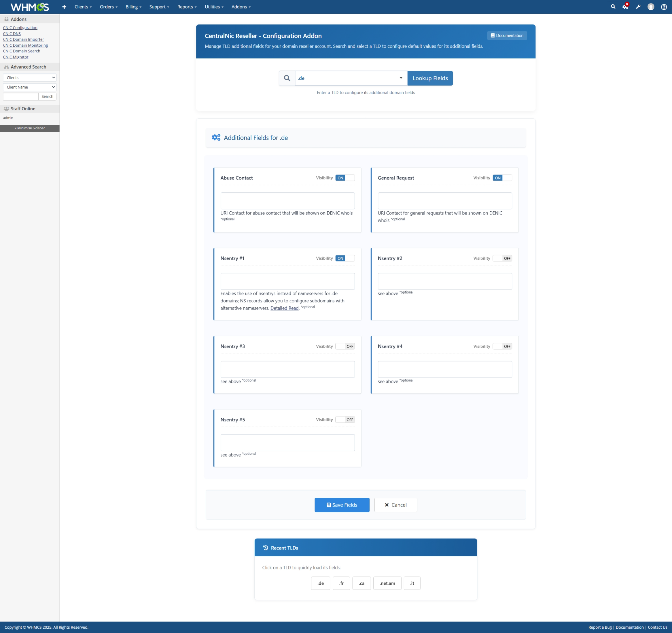Open the Clients advanced search dropdown
672x633 pixels.
click(30, 78)
